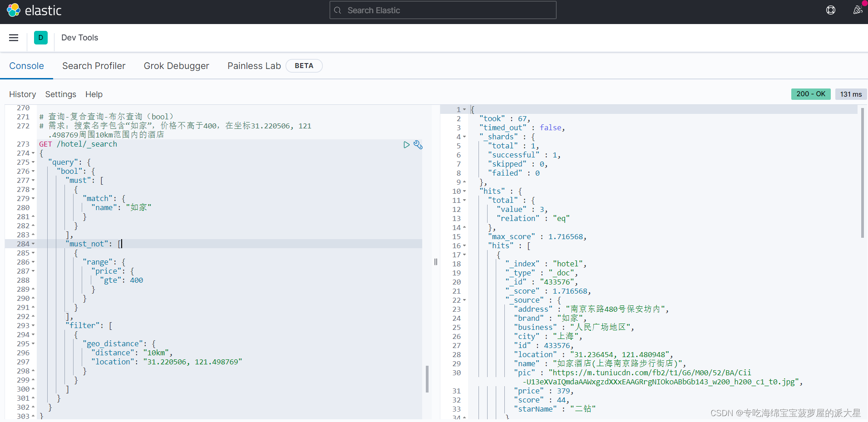Click the Dev Tools breadcrumb
868x422 pixels.
tap(79, 38)
